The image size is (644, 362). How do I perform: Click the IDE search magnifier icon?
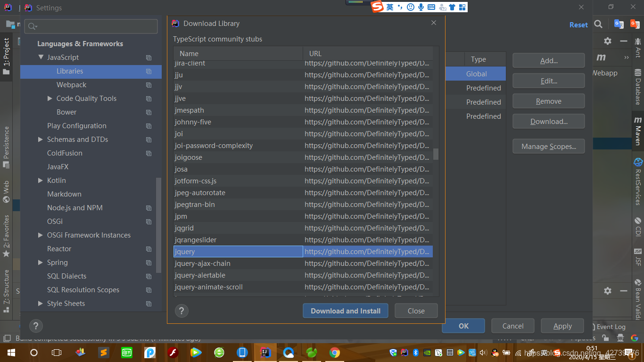[598, 24]
